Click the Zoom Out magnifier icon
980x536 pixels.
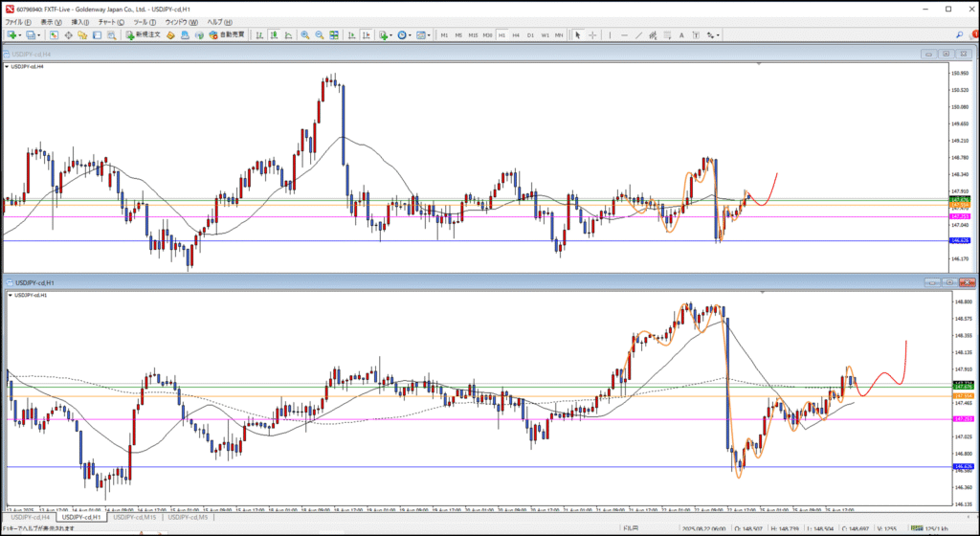click(320, 35)
